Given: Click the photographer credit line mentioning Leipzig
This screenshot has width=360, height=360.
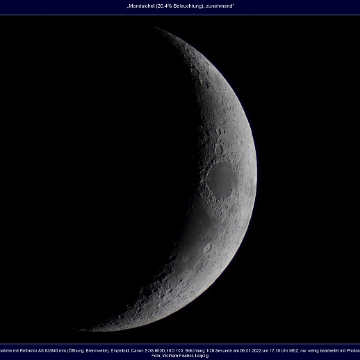Looking at the screenshot, I should coord(180,356).
